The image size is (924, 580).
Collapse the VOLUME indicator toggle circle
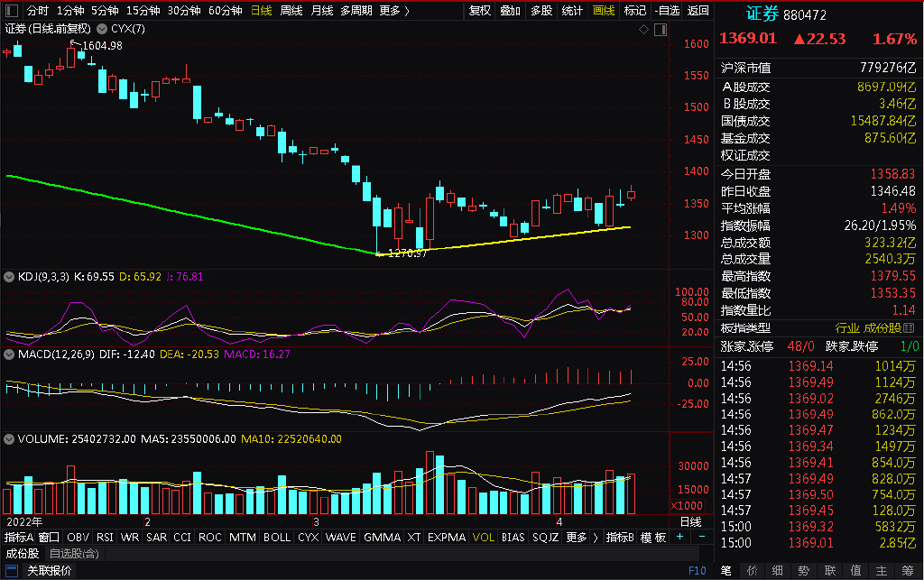click(9, 439)
